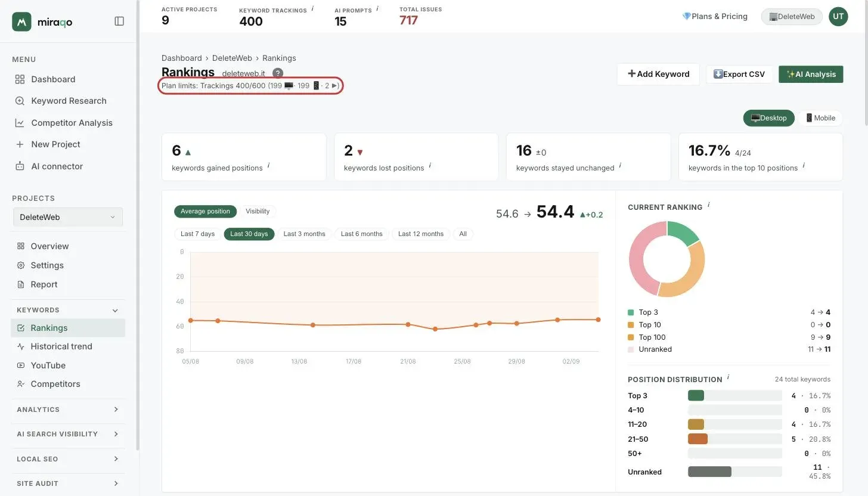Click the help question mark icon
868x496 pixels.
point(278,73)
